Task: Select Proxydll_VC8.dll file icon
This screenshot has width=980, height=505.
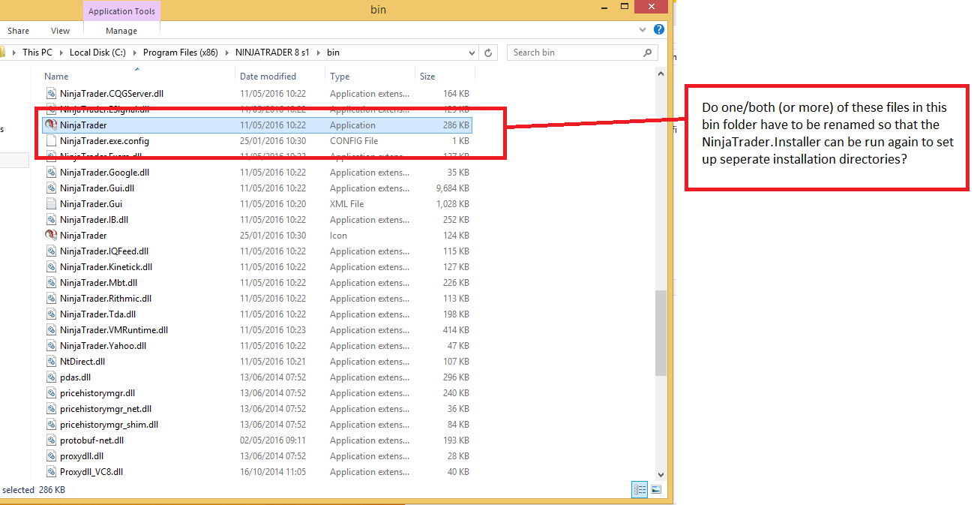Action: 51,472
